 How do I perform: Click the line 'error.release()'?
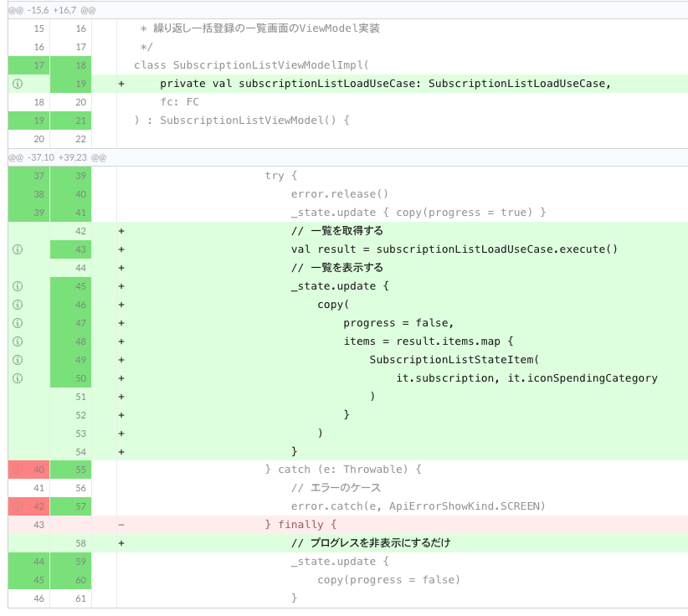pyautogui.click(x=340, y=194)
